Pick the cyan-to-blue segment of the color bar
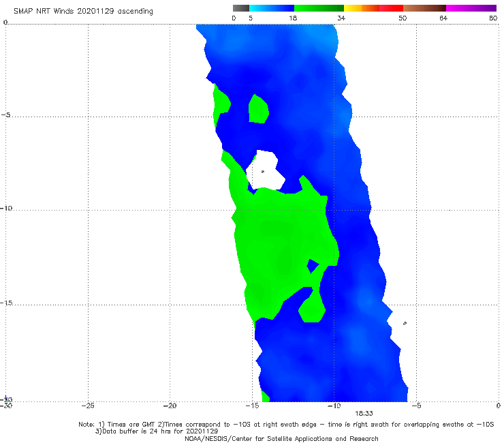The width and height of the screenshot is (504, 443). coord(272,8)
